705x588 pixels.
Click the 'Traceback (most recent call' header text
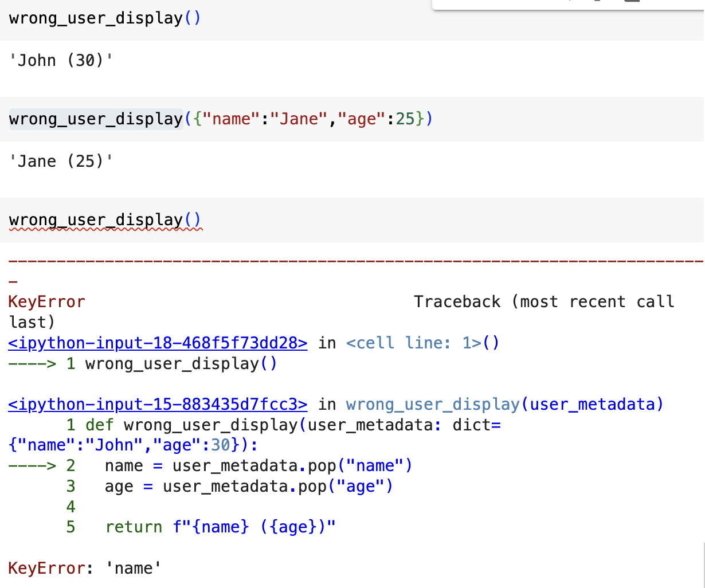pos(544,301)
